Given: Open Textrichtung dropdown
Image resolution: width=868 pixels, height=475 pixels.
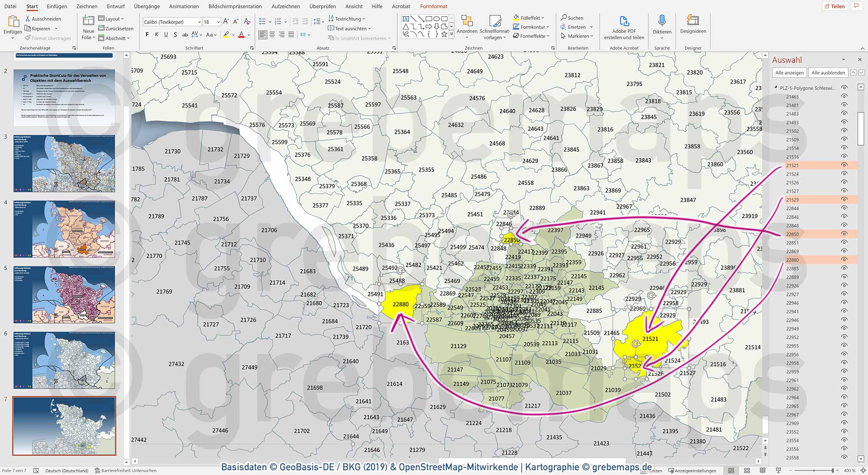Looking at the screenshot, I should (347, 19).
